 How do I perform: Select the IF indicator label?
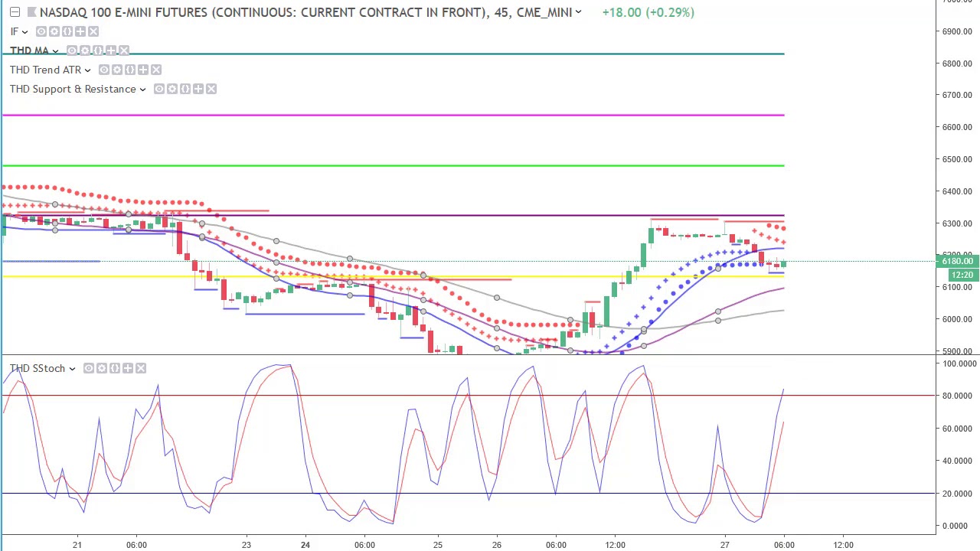(x=14, y=31)
